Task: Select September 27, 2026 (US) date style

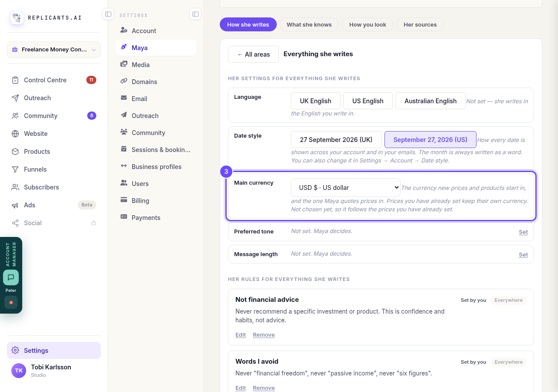Action: pyautogui.click(x=430, y=140)
